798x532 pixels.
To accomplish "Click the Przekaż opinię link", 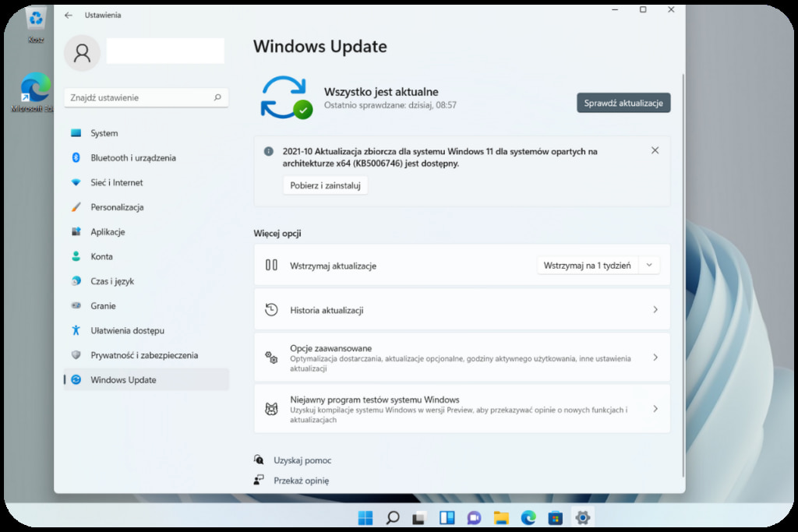I will point(302,481).
